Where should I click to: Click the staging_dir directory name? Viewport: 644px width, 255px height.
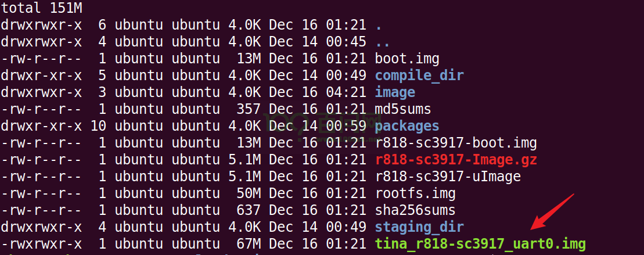419,227
